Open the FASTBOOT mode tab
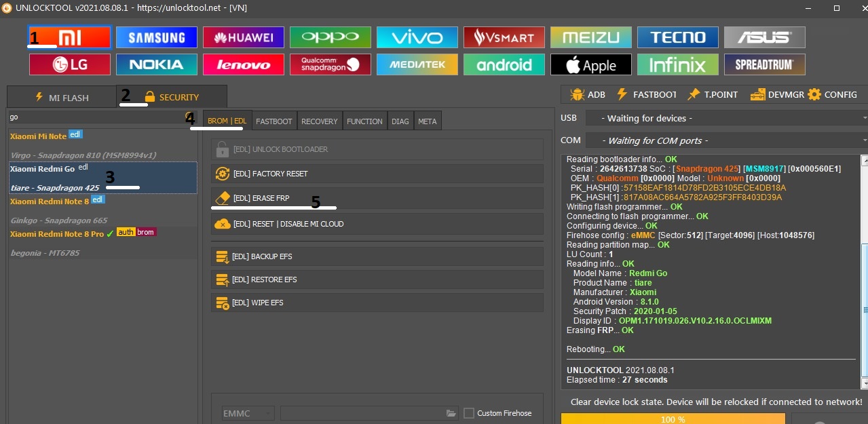 [x=274, y=121]
